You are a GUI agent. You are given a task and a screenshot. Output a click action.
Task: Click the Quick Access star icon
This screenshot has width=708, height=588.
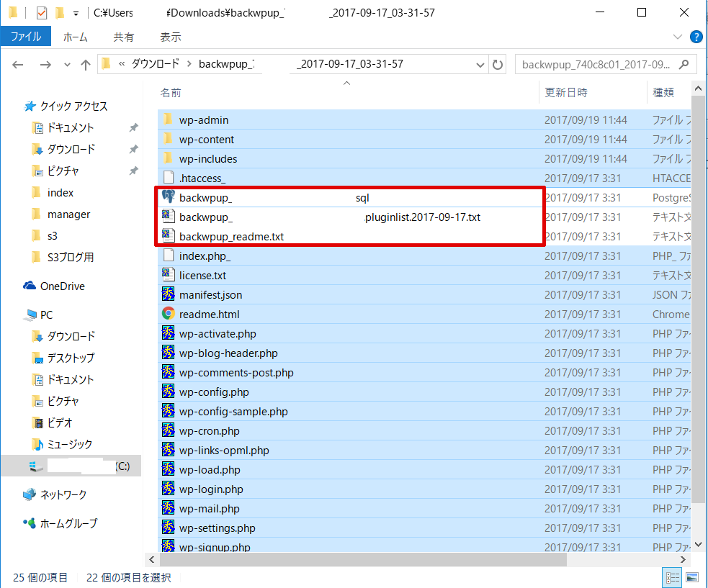[30, 106]
